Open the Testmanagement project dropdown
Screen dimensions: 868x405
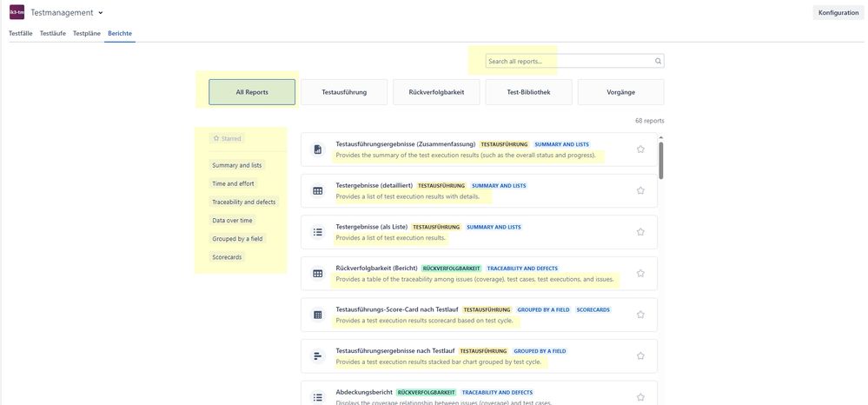coord(101,13)
